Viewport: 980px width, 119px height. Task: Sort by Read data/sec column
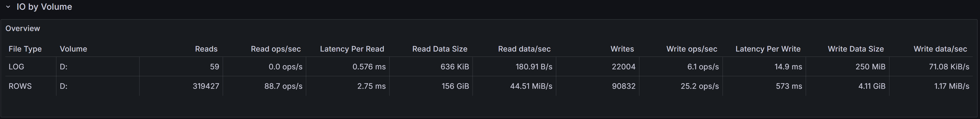coord(524,49)
